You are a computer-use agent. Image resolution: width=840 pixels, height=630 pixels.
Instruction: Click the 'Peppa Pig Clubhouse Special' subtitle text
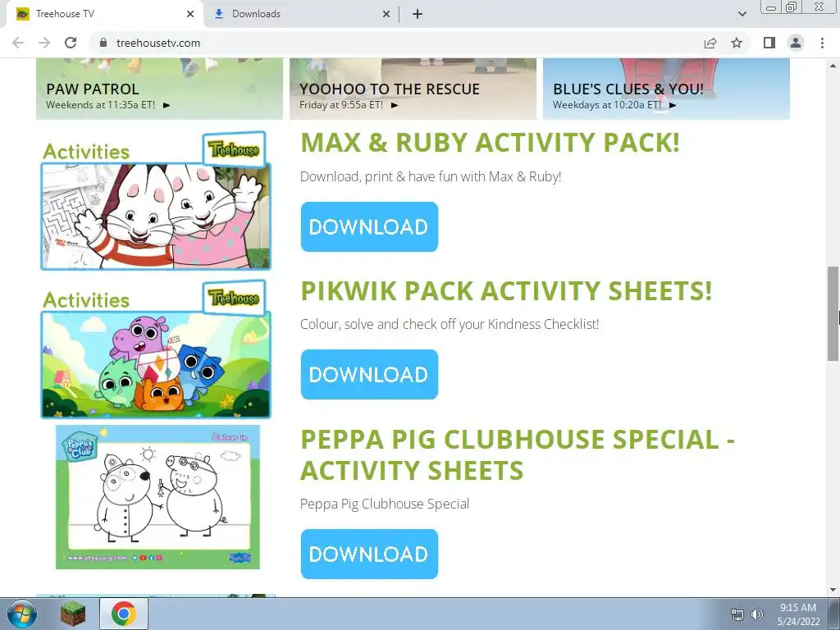point(385,504)
